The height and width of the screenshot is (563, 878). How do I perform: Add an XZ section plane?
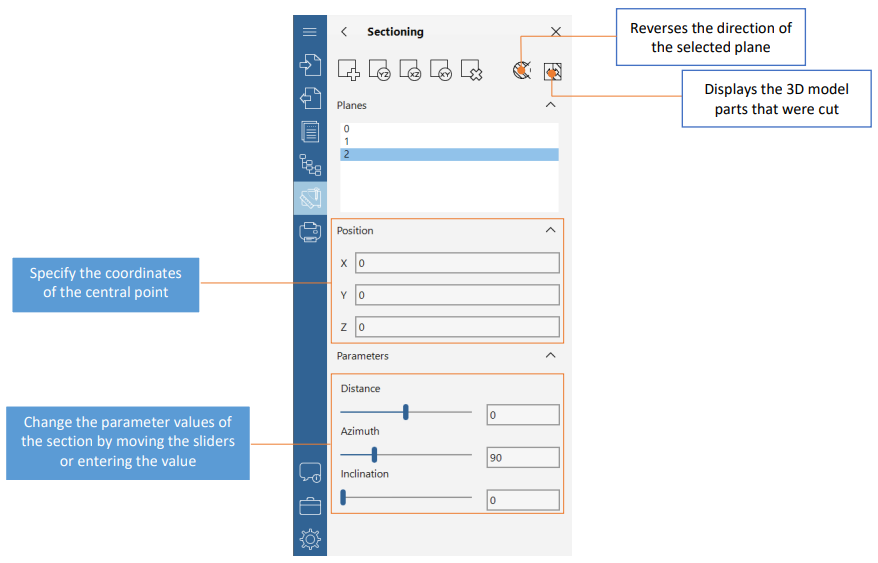(x=410, y=71)
